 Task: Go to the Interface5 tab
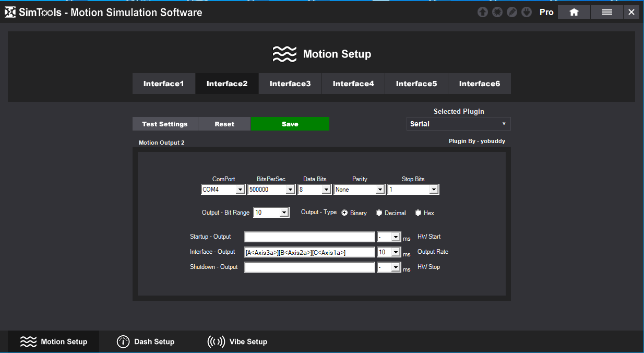click(416, 84)
